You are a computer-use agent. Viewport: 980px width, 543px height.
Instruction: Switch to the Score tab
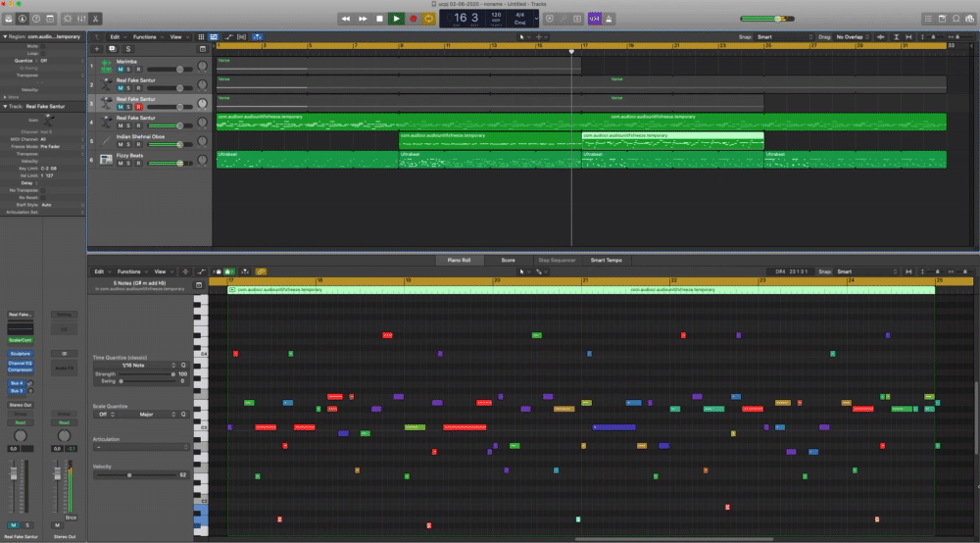click(x=508, y=260)
